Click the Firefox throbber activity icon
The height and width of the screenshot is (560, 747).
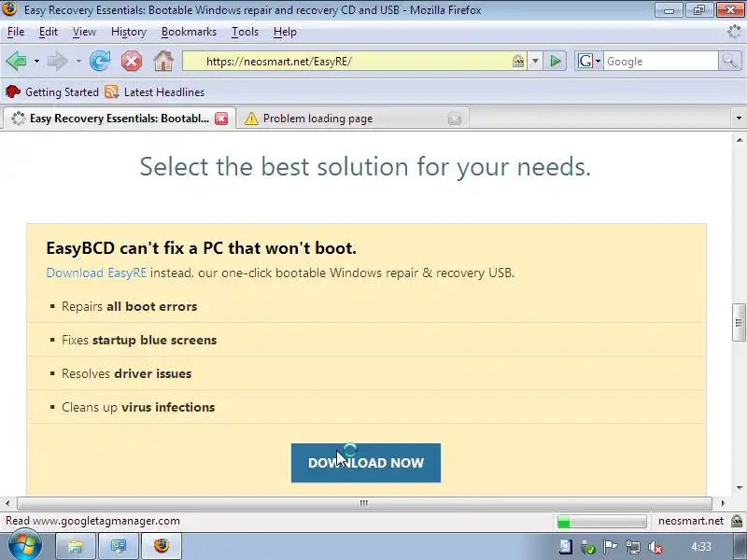tap(734, 32)
